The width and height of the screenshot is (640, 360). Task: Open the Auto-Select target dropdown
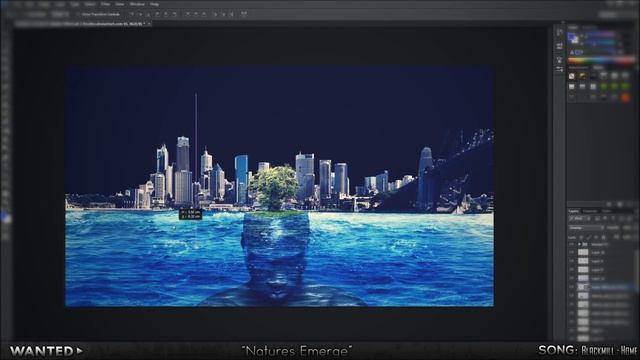click(60, 14)
